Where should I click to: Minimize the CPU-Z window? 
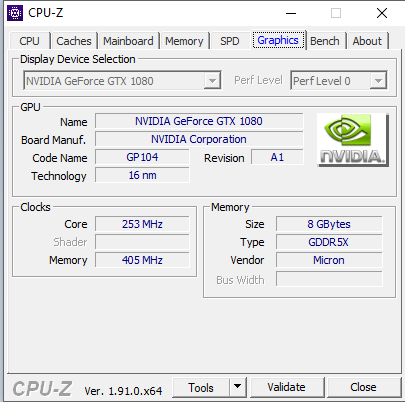(x=291, y=13)
